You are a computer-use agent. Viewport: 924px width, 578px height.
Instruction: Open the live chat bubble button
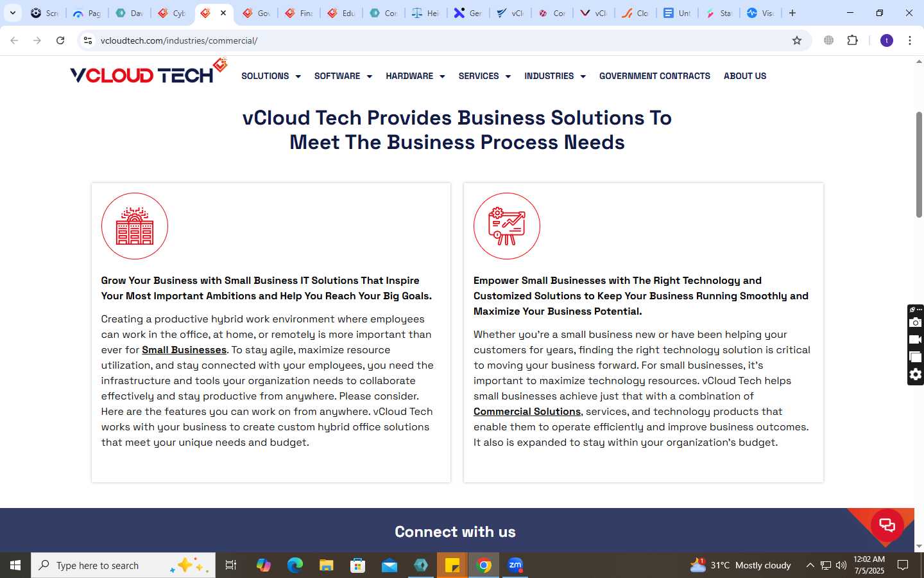887,525
